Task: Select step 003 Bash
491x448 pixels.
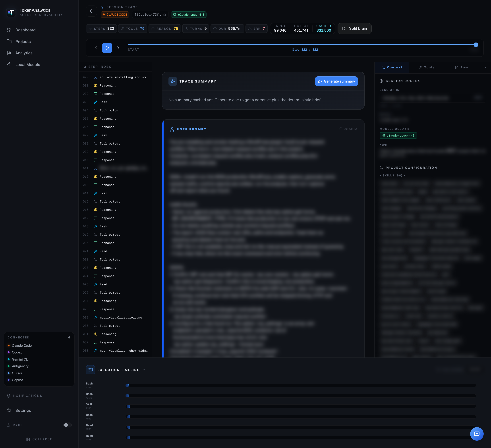Action: pyautogui.click(x=115, y=102)
